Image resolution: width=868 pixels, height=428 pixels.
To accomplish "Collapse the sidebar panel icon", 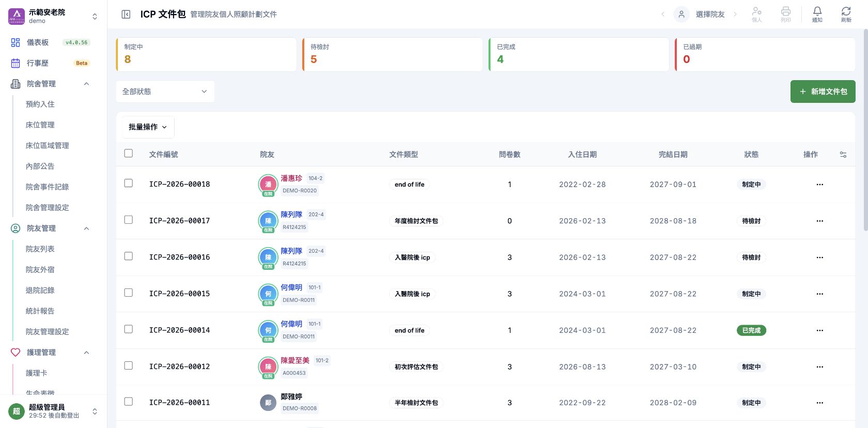I will tap(126, 14).
